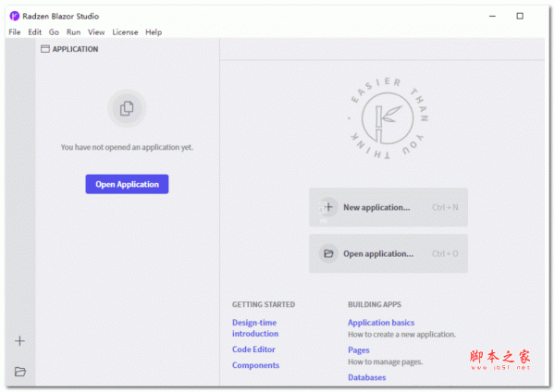Open the Pages link
555x392 pixels.
[359, 349]
